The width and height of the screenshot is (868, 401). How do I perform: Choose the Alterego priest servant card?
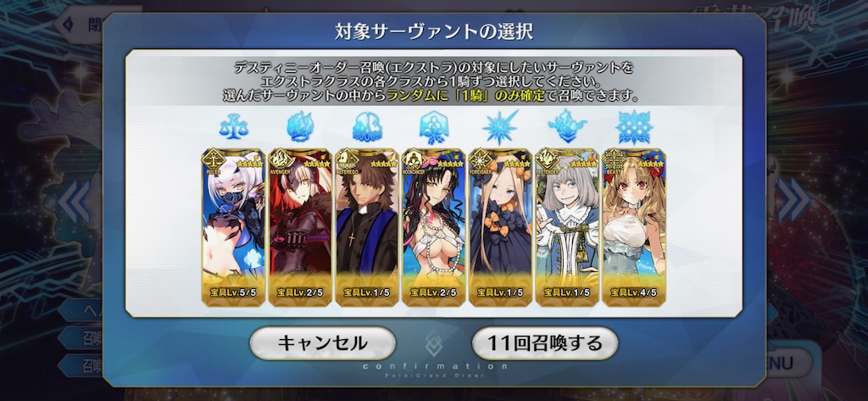[x=367, y=227]
